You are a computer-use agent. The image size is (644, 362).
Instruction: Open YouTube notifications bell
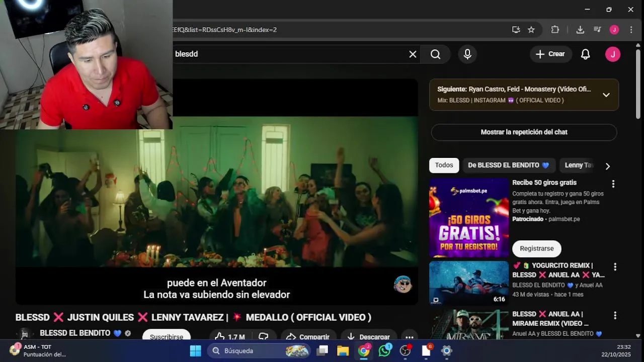click(x=585, y=54)
